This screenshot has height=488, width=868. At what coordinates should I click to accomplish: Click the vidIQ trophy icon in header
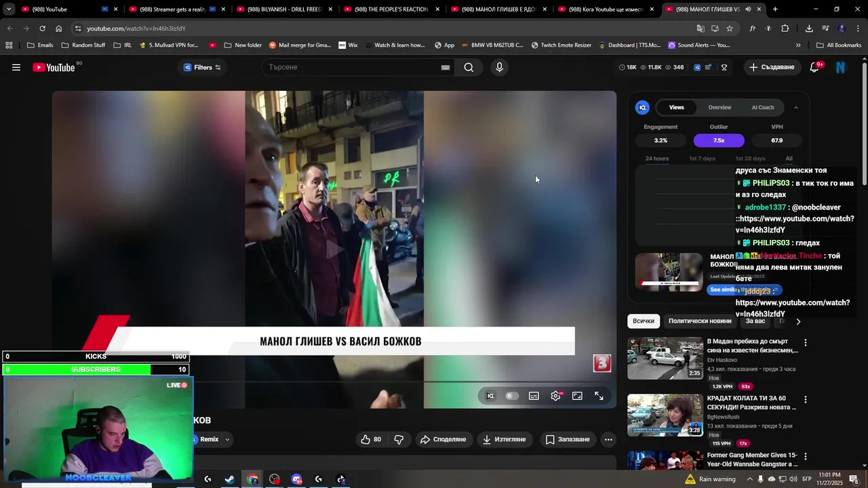pyautogui.click(x=724, y=67)
